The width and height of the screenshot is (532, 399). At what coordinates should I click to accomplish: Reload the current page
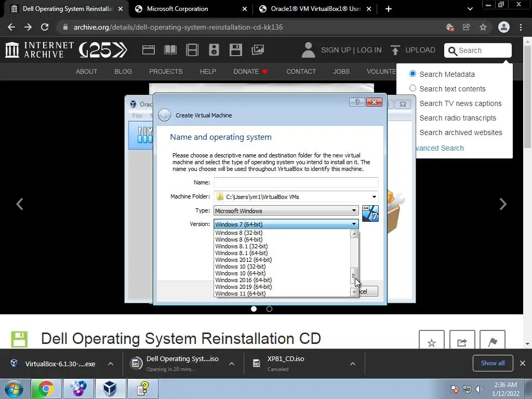[45, 27]
